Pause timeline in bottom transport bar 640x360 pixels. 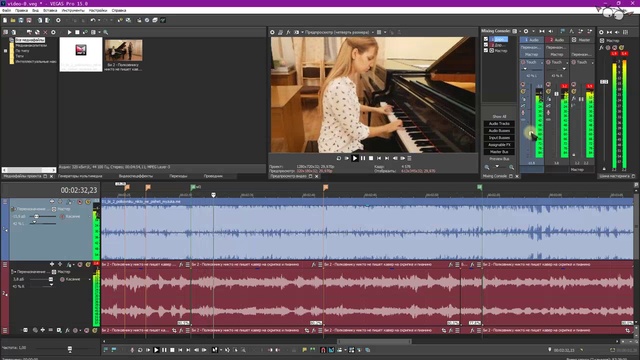click(164, 350)
